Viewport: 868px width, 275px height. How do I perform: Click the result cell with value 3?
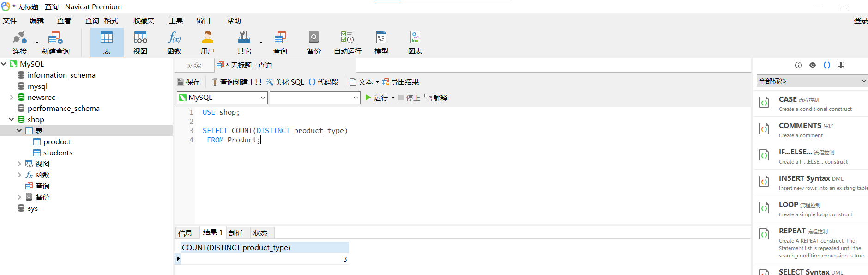[x=265, y=259]
